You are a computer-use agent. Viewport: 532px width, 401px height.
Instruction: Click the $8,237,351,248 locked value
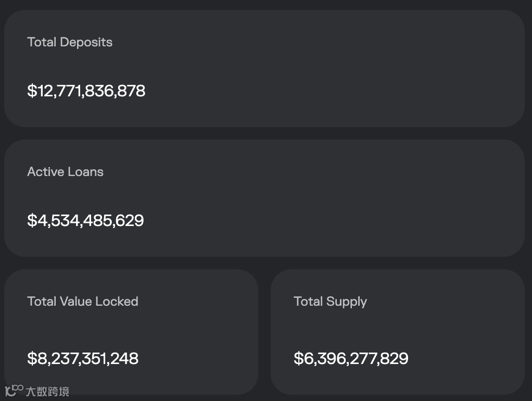(x=83, y=358)
